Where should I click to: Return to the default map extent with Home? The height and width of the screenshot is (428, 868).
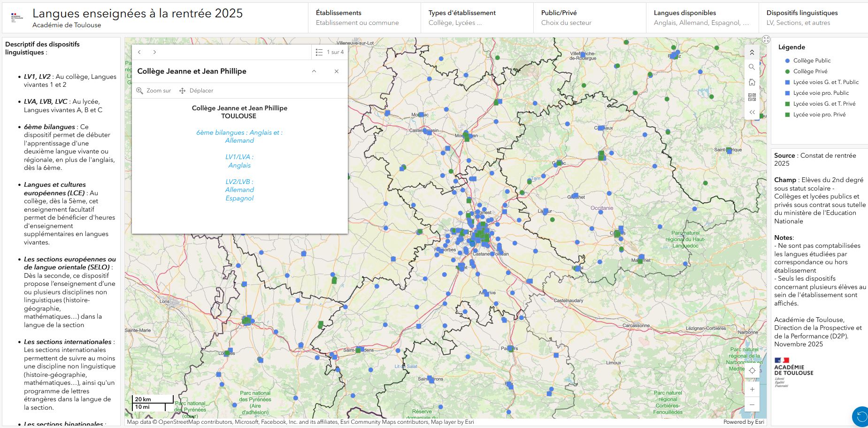click(752, 82)
